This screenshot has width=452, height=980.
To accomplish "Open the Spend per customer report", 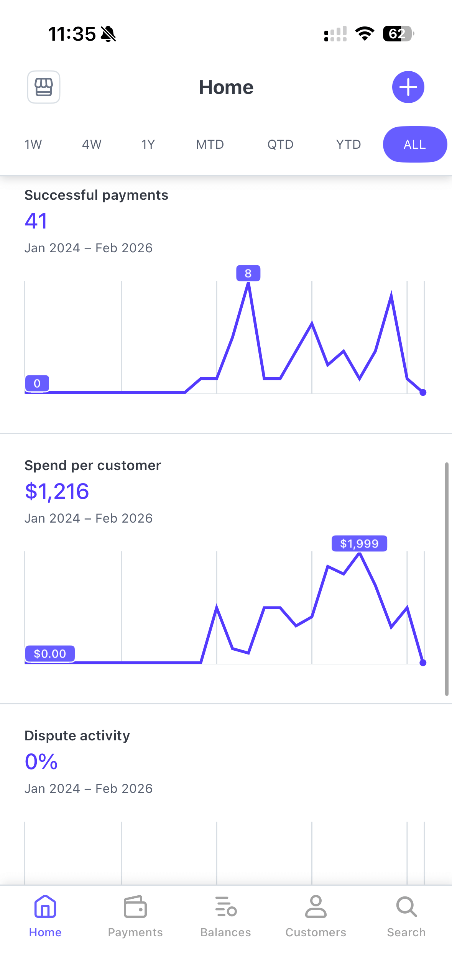I will pyautogui.click(x=93, y=465).
